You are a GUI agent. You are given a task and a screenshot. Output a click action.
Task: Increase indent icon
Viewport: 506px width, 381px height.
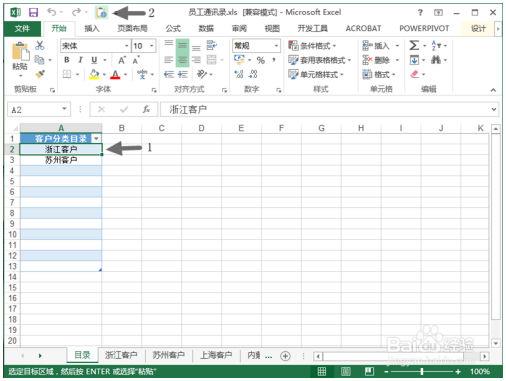(x=183, y=74)
